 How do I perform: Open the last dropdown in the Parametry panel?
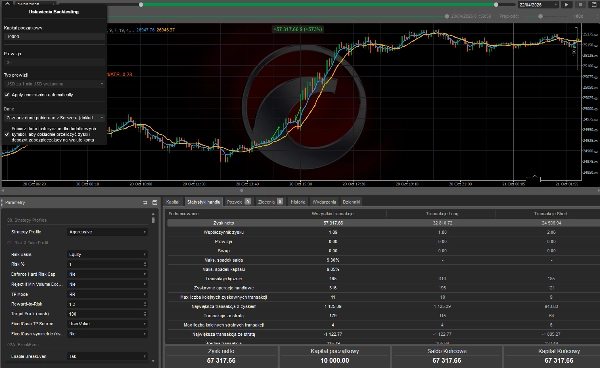[107, 356]
